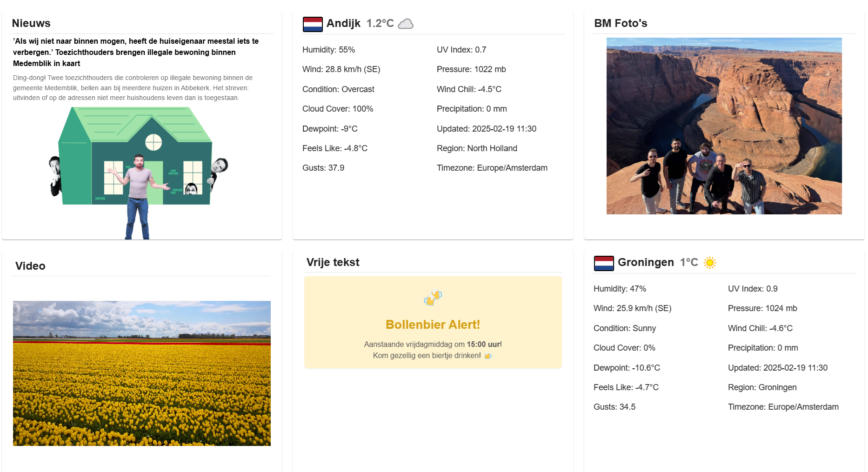Click the Bollenbier Alert! heading
Image resolution: width=868 pixels, height=472 pixels.
(433, 325)
